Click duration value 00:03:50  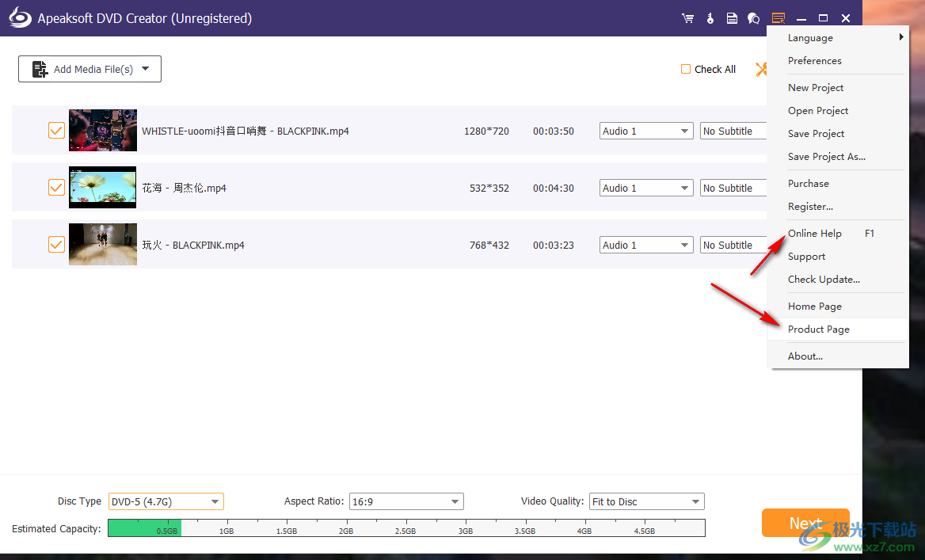click(x=554, y=131)
